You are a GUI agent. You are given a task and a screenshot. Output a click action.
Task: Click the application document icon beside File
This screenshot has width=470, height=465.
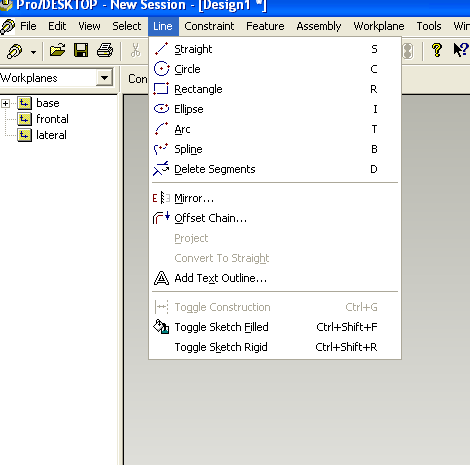(8, 26)
